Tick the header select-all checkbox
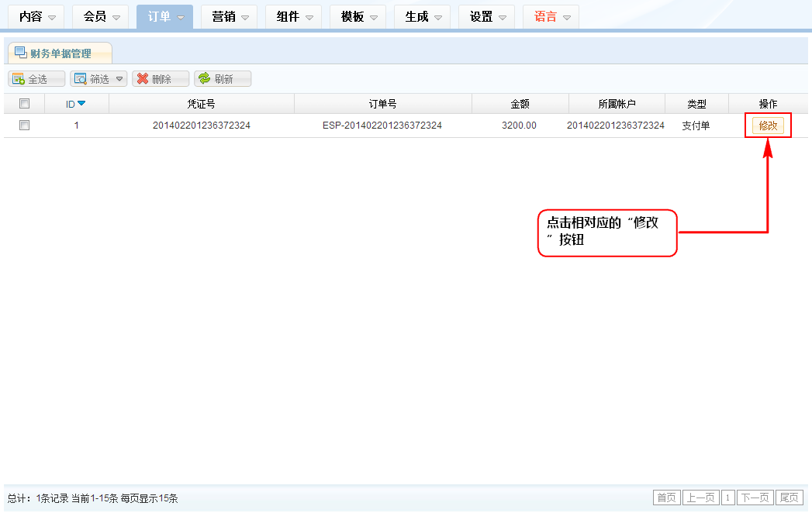812x513 pixels. coord(24,104)
